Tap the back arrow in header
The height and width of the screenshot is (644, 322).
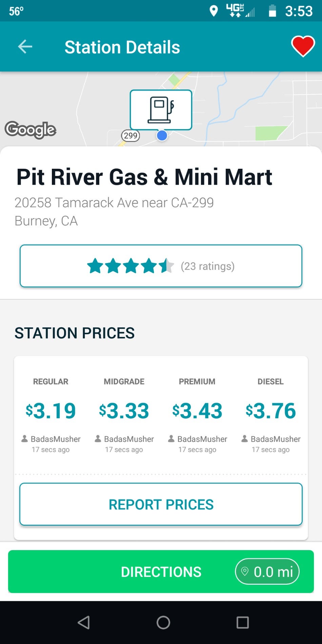(25, 47)
